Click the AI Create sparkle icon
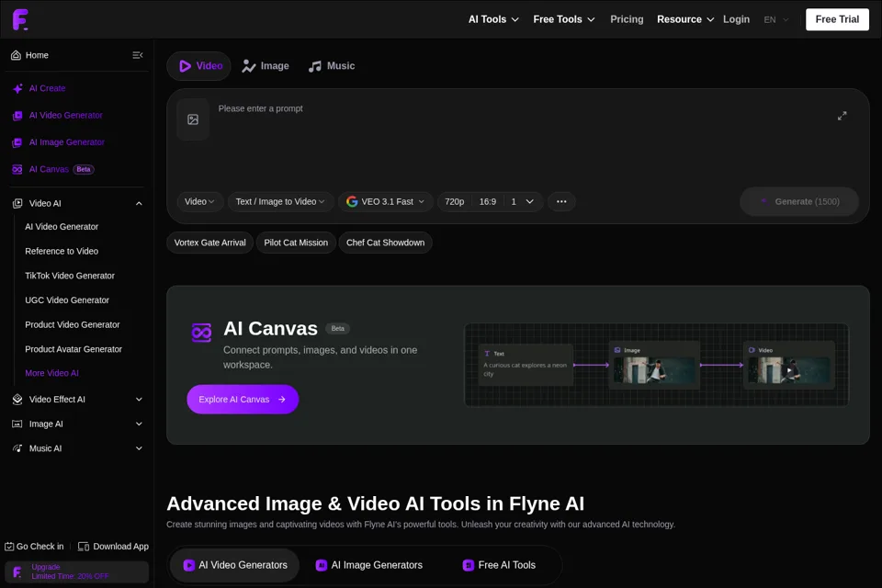 coord(17,88)
